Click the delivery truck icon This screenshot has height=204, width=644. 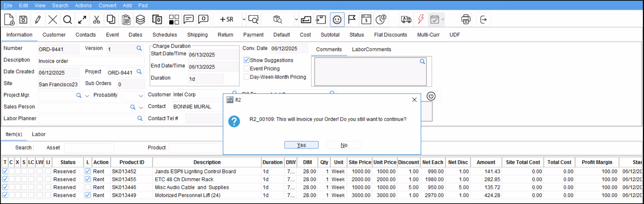[x=406, y=20]
